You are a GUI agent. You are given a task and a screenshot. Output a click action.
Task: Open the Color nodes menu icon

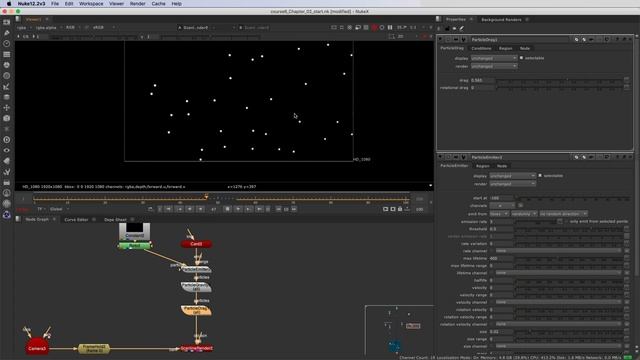click(7, 65)
